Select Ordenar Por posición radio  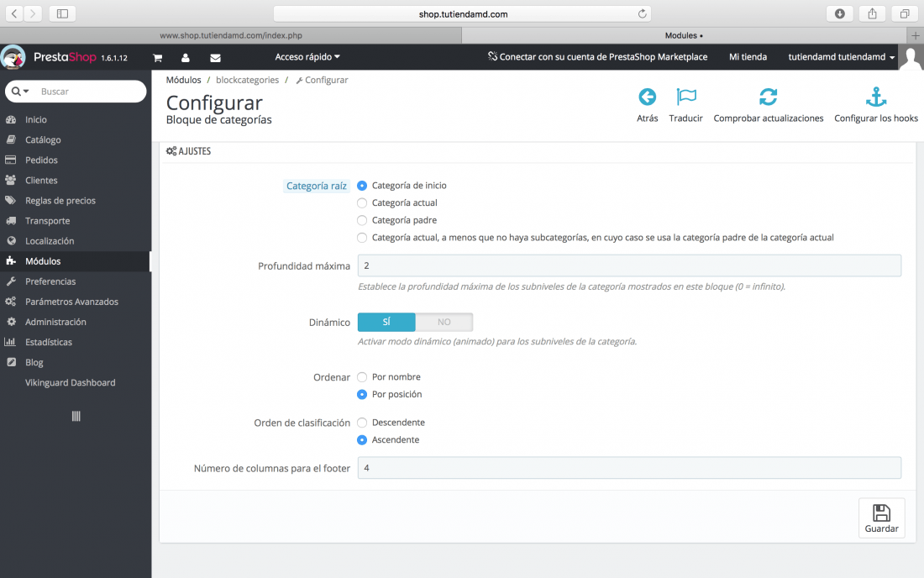362,394
